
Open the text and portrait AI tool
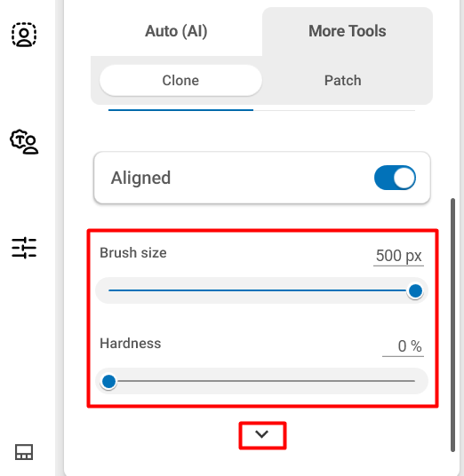24,142
